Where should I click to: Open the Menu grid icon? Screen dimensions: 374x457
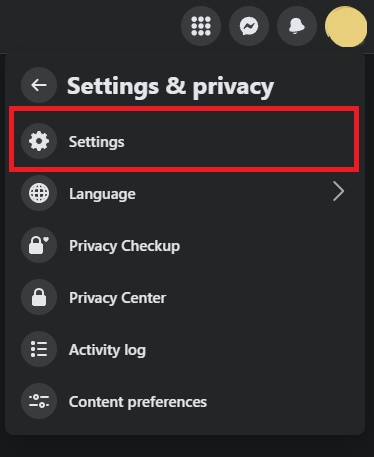tap(201, 26)
